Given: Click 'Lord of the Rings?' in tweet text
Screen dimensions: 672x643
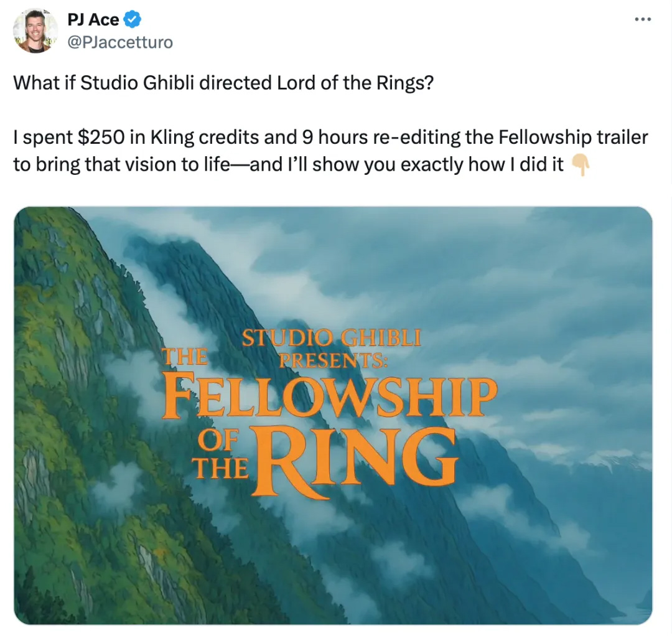Looking at the screenshot, I should [x=355, y=83].
